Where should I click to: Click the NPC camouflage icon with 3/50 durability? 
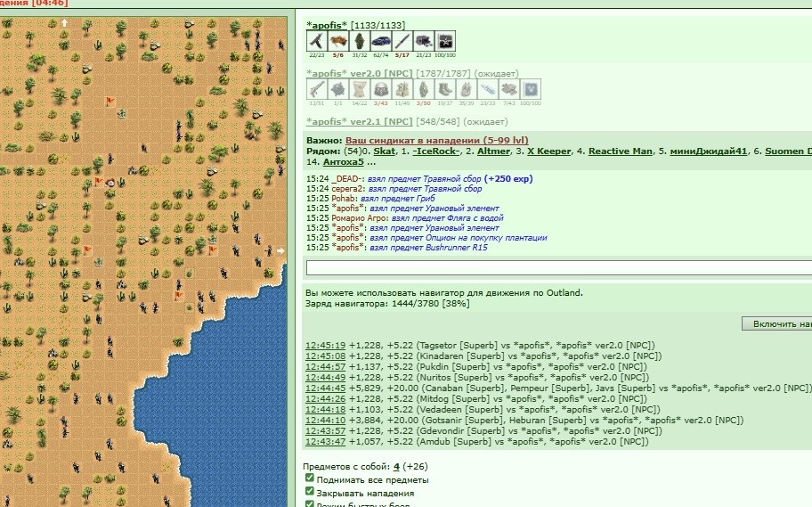(x=424, y=89)
